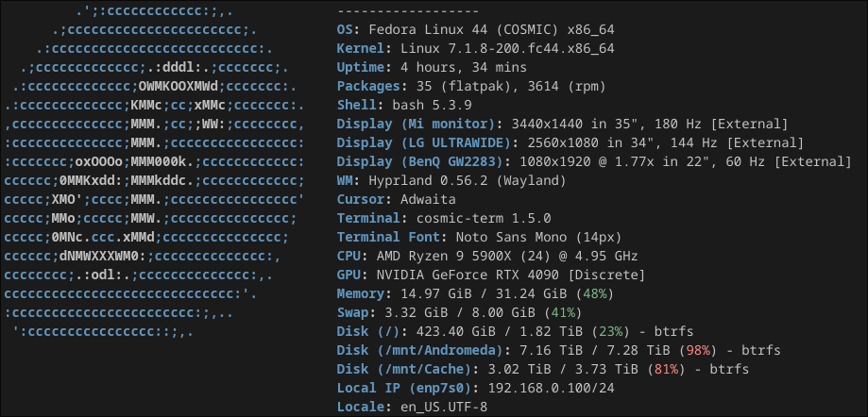Click the Display (LG ULTRAWIDE) line
Screen dimensions: 868x417
point(570,142)
